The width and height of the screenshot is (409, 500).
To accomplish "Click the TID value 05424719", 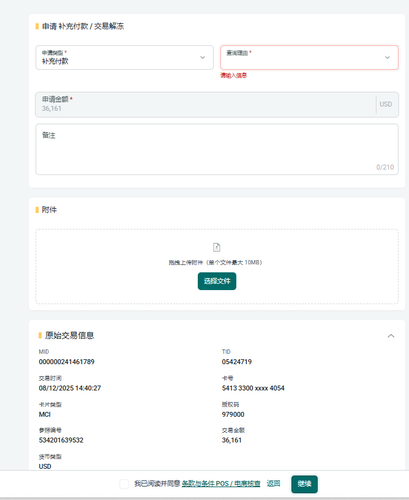I will [237, 362].
